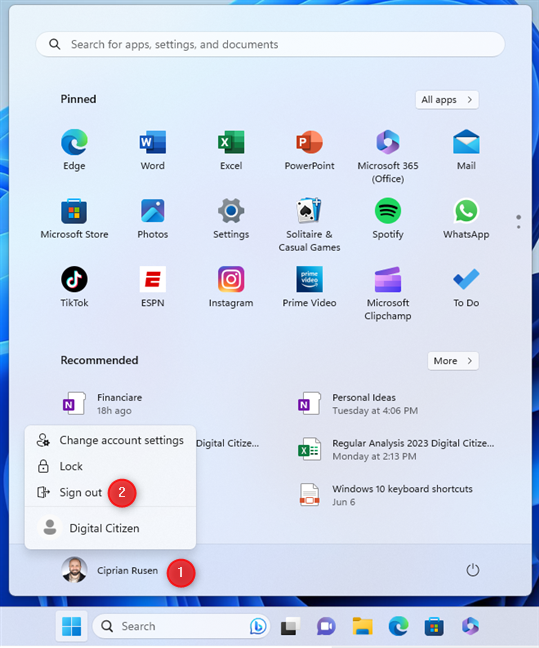
Task: Click the Windows Start button on taskbar
Action: coord(72,627)
